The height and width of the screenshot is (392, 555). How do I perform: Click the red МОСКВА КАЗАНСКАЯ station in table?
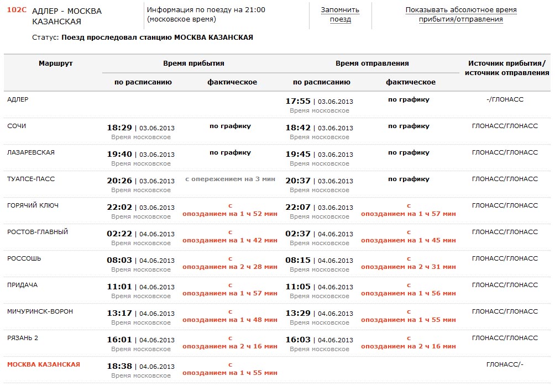pyautogui.click(x=44, y=364)
